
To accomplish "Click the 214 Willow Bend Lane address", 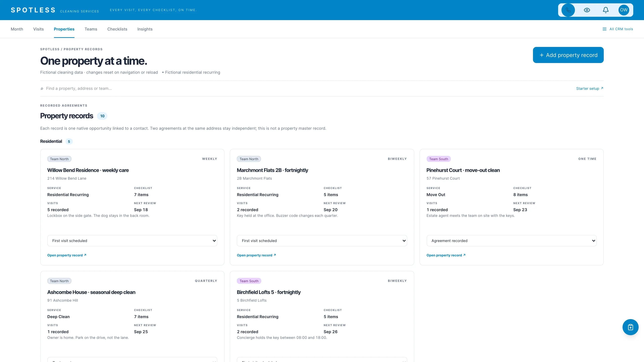I will tap(67, 178).
